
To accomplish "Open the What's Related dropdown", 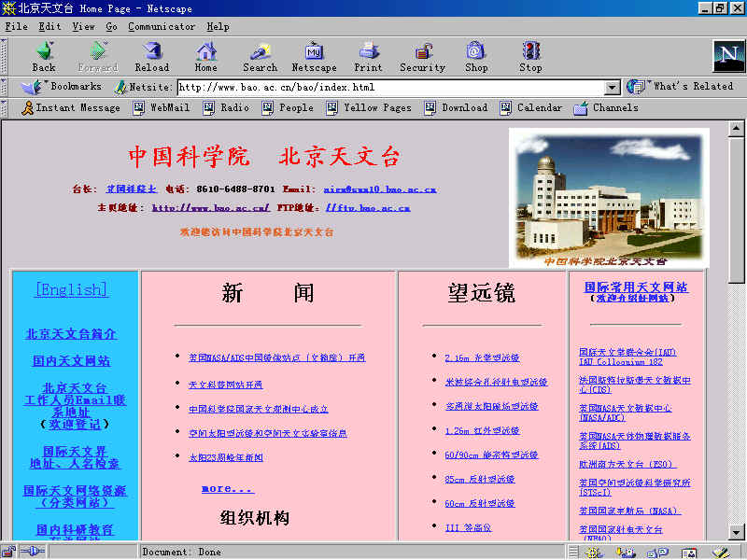I will click(x=680, y=87).
